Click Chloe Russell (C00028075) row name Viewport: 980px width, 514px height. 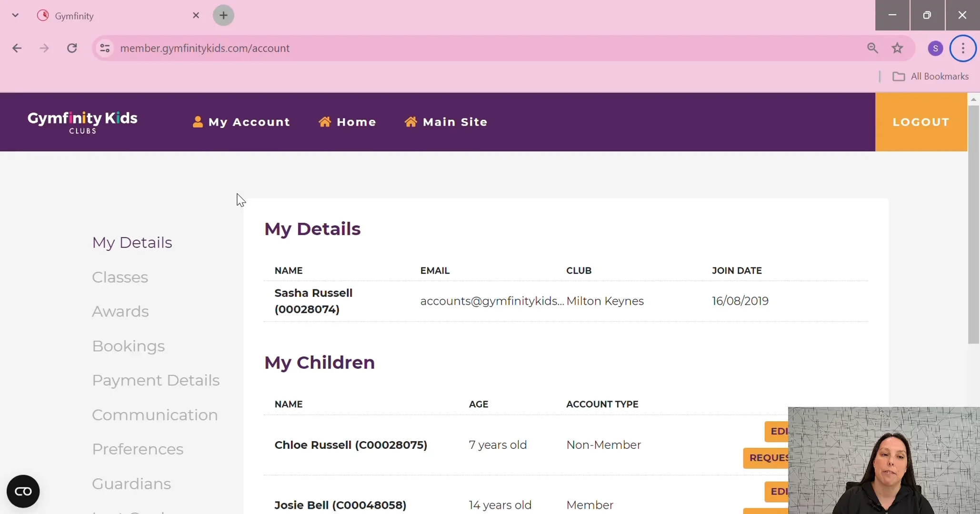click(x=351, y=445)
